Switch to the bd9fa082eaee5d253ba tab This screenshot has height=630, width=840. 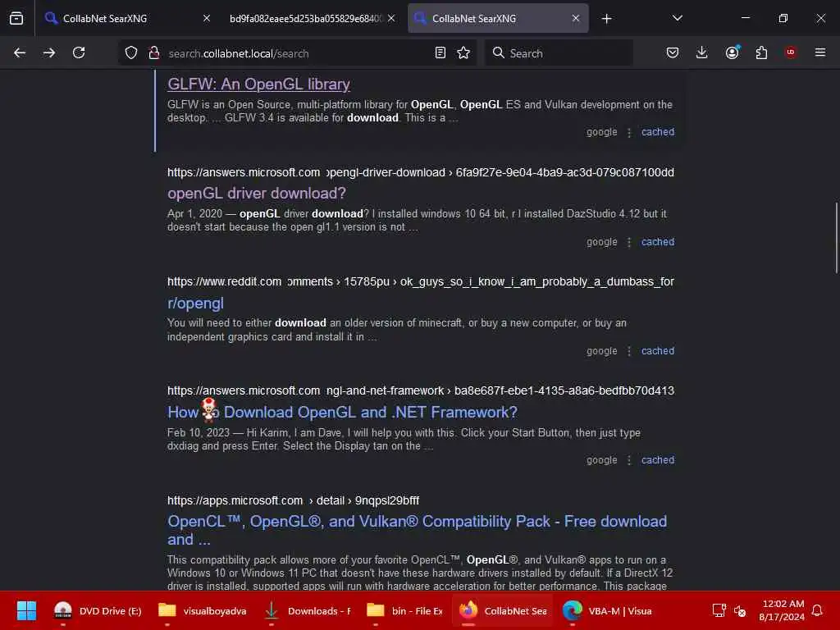pos(312,18)
